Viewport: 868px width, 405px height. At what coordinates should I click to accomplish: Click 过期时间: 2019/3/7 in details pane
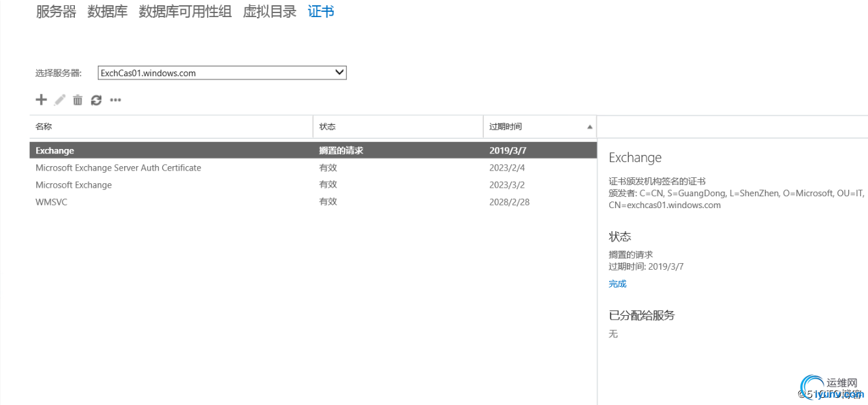[x=646, y=266]
